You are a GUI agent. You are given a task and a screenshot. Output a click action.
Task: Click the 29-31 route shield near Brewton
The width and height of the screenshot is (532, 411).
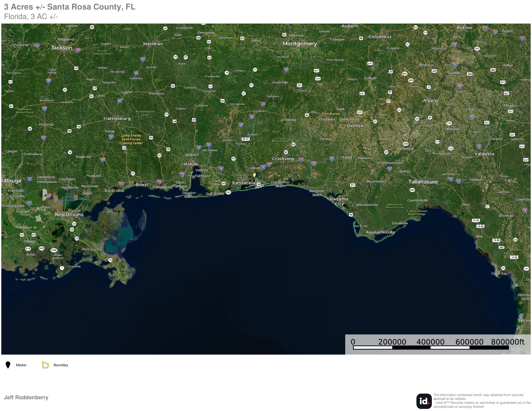[246, 139]
